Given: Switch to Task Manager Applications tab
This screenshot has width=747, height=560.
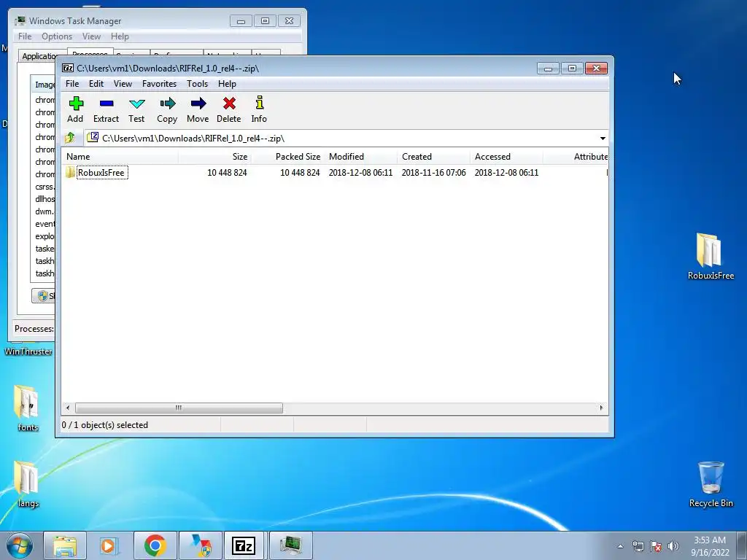Looking at the screenshot, I should coord(39,56).
